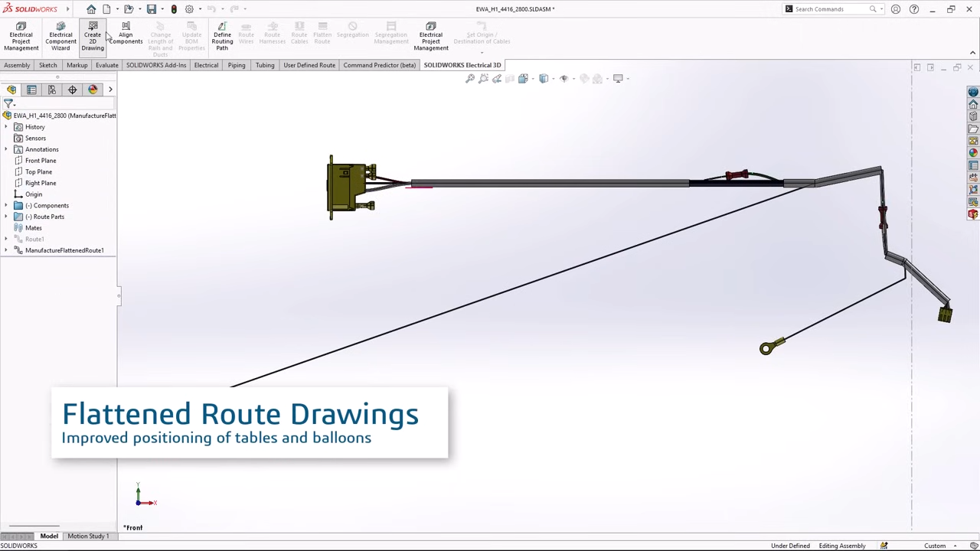
Task: Expand the History node in FeatureManager
Action: click(x=6, y=126)
